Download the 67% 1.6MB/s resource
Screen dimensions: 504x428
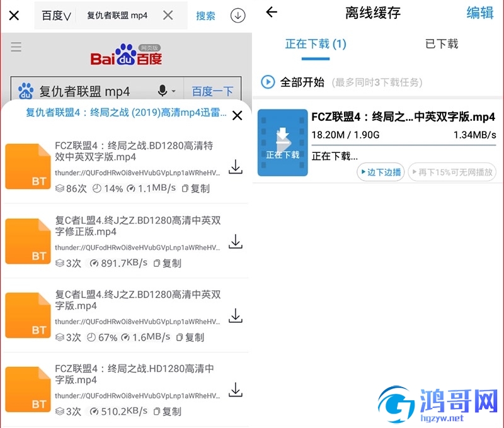point(236,315)
